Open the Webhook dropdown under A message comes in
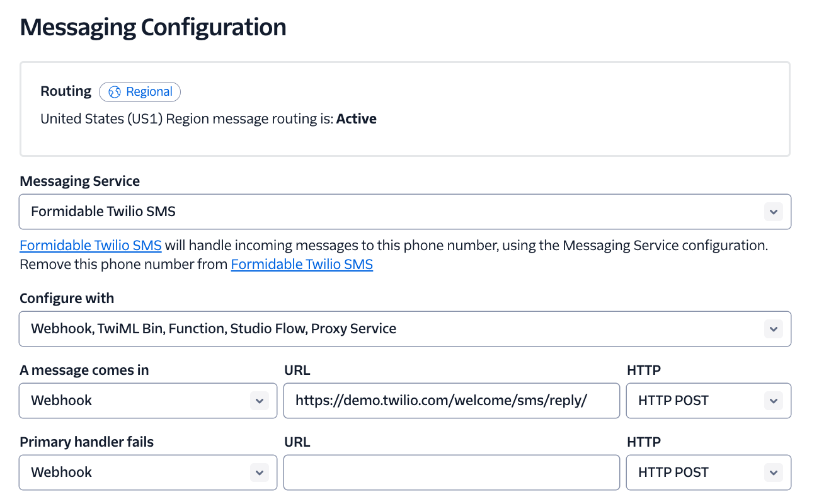Viewport: 819px width, 504px height. (147, 401)
